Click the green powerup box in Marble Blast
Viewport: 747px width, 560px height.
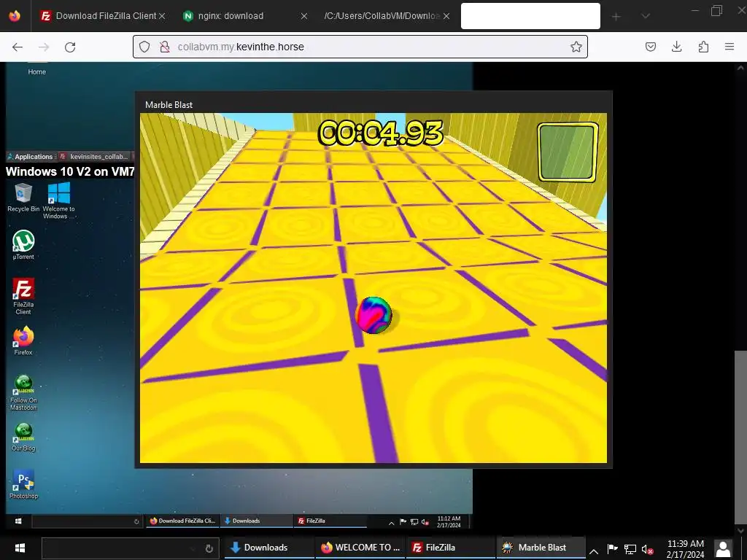click(x=568, y=152)
